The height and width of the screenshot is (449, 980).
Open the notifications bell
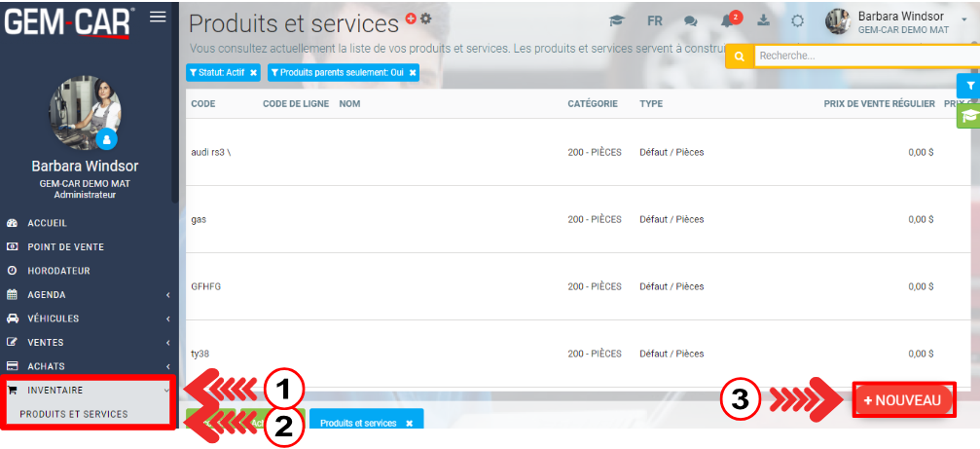point(728,20)
